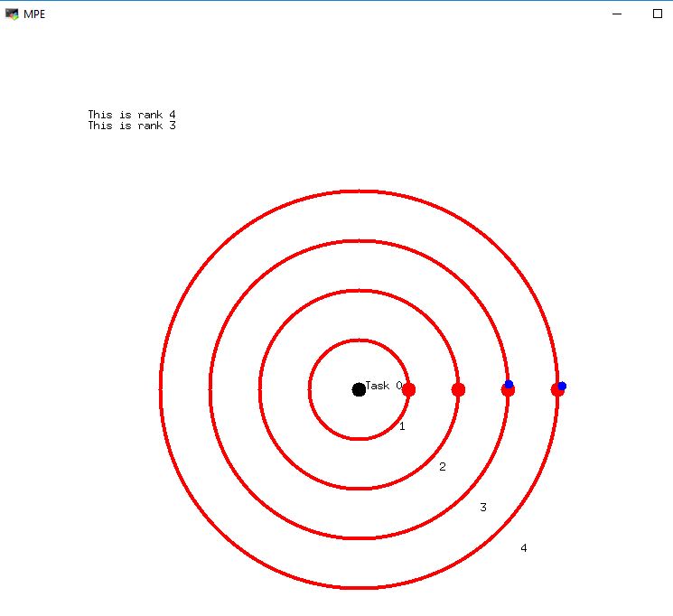Click the ring label number 1
This screenshot has height=616, width=673.
click(402, 426)
